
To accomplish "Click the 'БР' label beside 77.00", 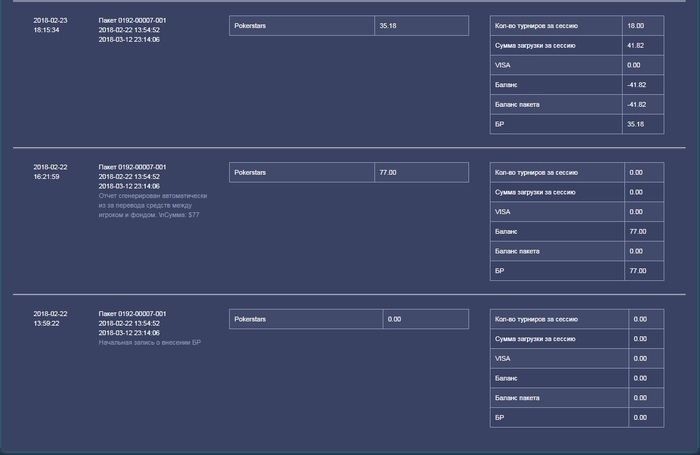I will [x=500, y=271].
